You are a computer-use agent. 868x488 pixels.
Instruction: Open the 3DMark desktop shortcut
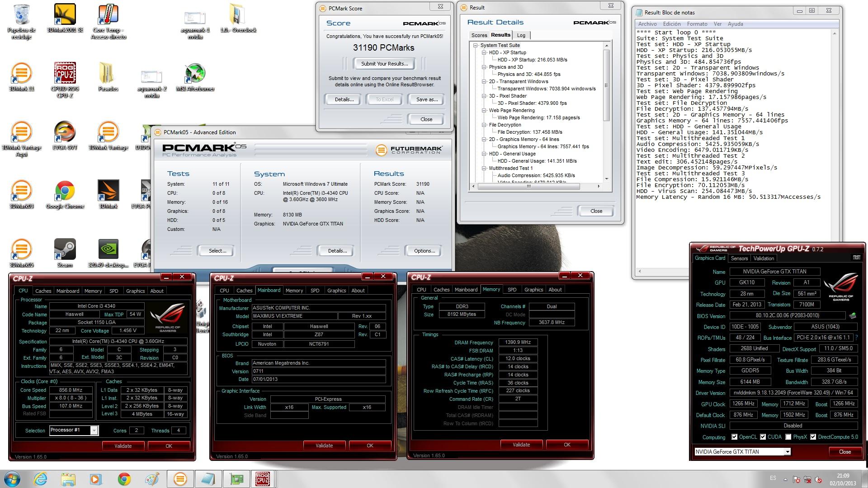(108, 194)
